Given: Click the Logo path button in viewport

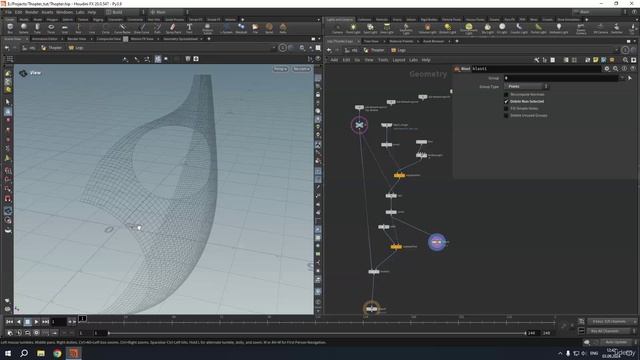Looking at the screenshot, I should [x=76, y=48].
